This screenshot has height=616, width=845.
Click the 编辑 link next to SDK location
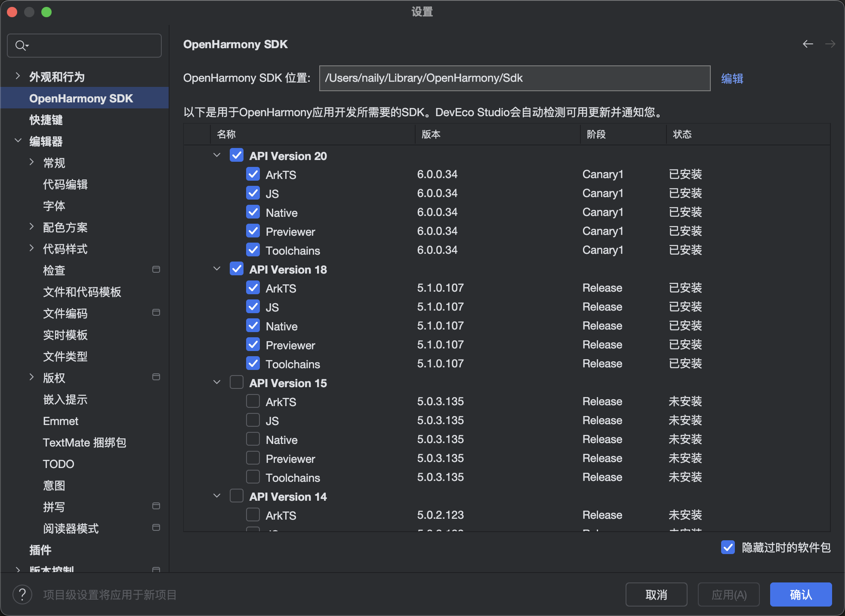(x=732, y=78)
